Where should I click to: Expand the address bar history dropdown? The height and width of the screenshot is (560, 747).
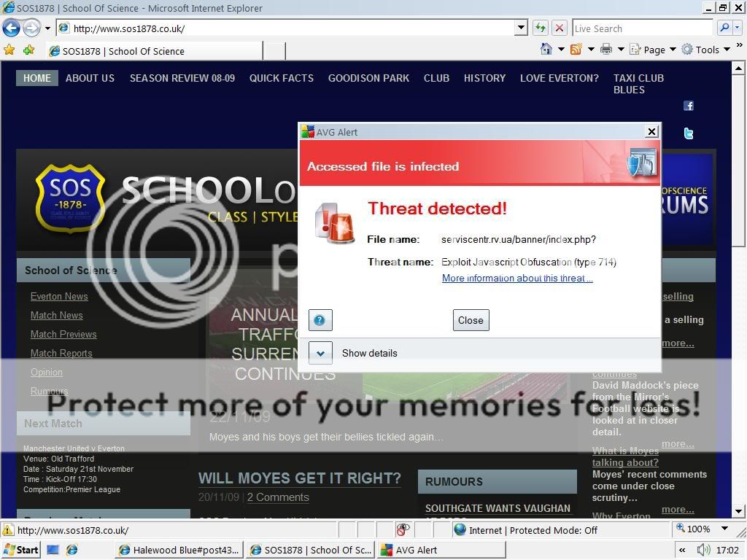pyautogui.click(x=521, y=28)
